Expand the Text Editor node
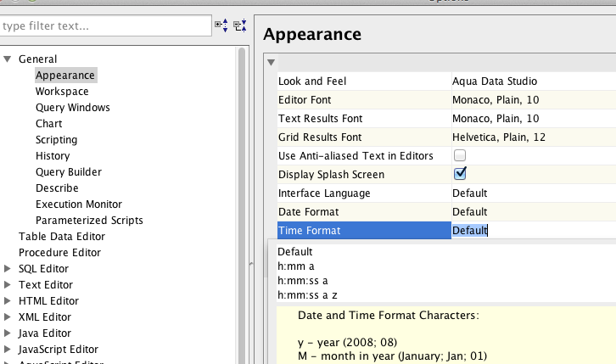This screenshot has height=364, width=616. point(7,285)
